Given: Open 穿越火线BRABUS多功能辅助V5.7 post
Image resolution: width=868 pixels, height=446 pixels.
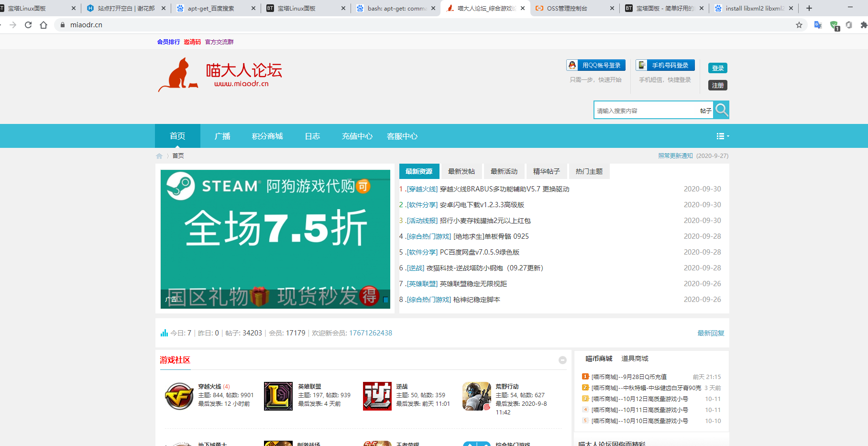Looking at the screenshot, I should [x=505, y=189].
